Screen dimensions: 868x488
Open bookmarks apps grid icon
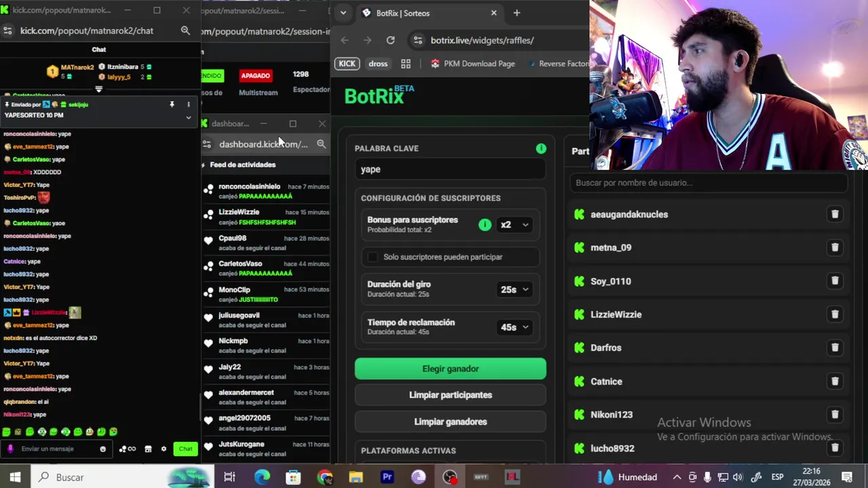coord(406,64)
